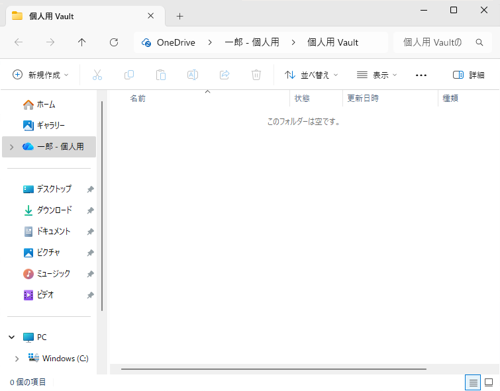Open ビデオ quick access folder
The image size is (500, 391).
click(x=50, y=295)
